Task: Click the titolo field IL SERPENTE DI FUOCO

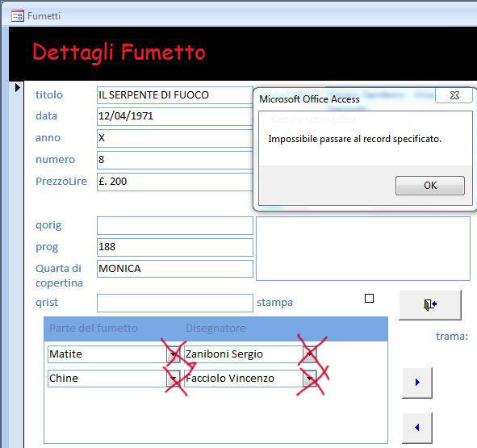Action: click(175, 95)
